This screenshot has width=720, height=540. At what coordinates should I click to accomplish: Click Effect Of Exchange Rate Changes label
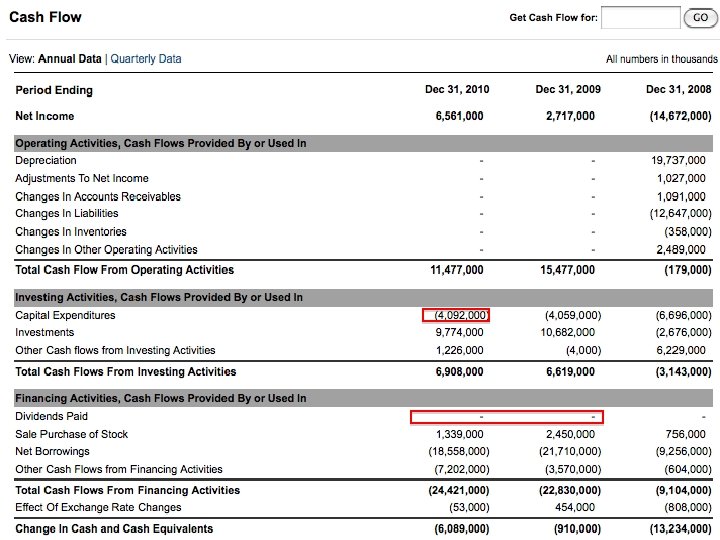coord(98,507)
